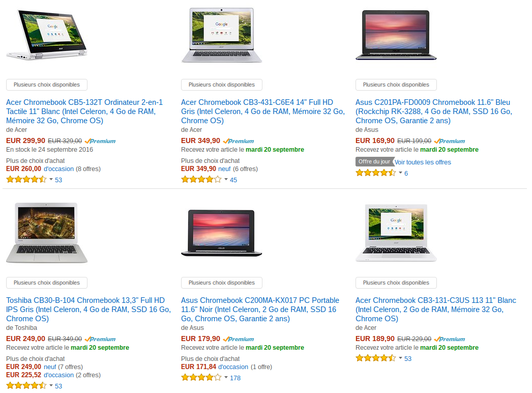Open Voir toutes les offres link

pyautogui.click(x=423, y=162)
